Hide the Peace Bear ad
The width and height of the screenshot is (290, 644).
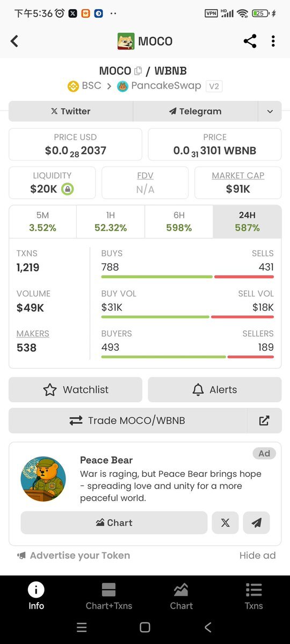(258, 555)
